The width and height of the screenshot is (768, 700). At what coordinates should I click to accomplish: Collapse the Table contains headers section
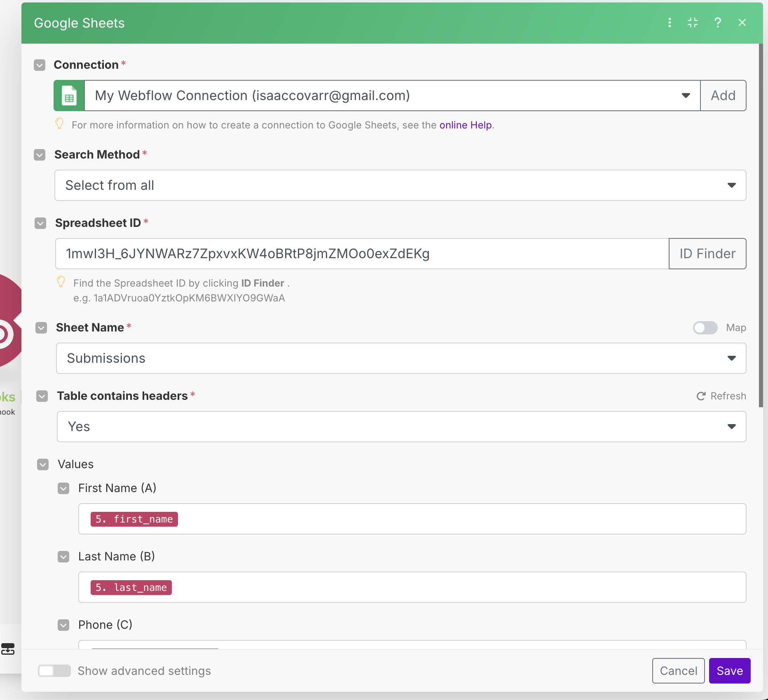(x=42, y=396)
